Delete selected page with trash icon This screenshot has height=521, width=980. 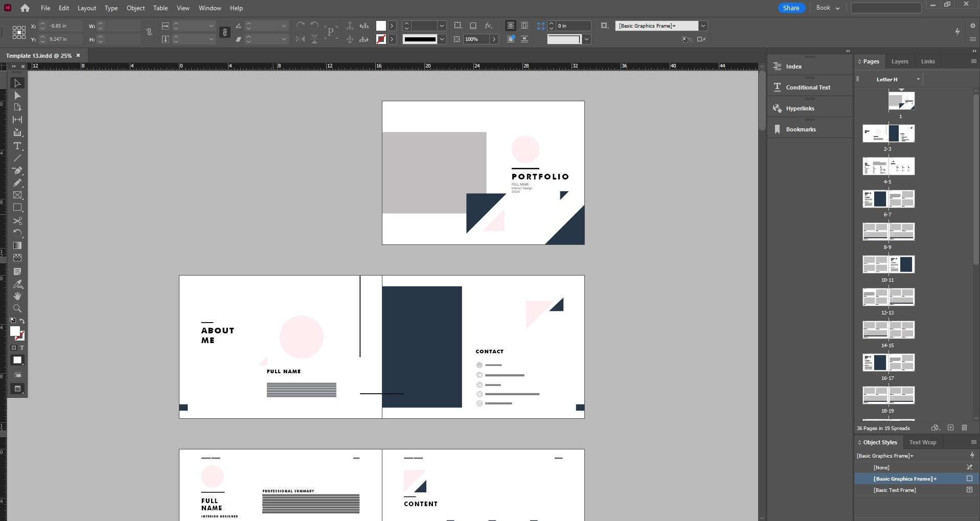click(964, 427)
